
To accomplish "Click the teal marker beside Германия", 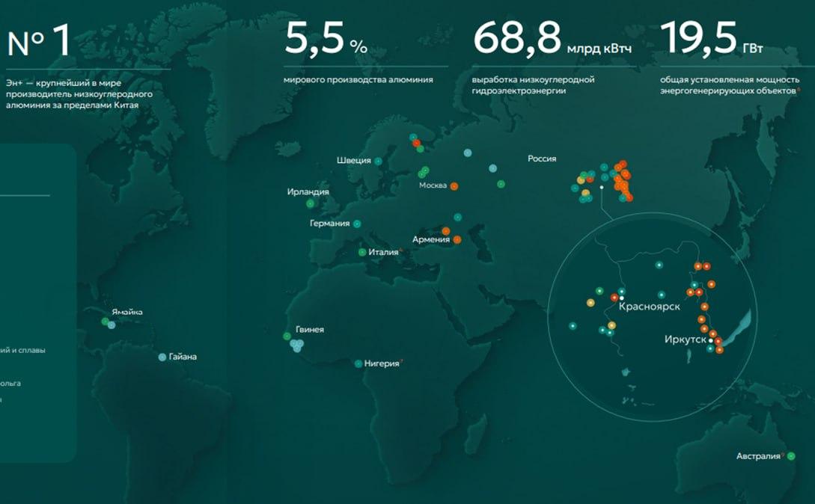I will (x=357, y=224).
